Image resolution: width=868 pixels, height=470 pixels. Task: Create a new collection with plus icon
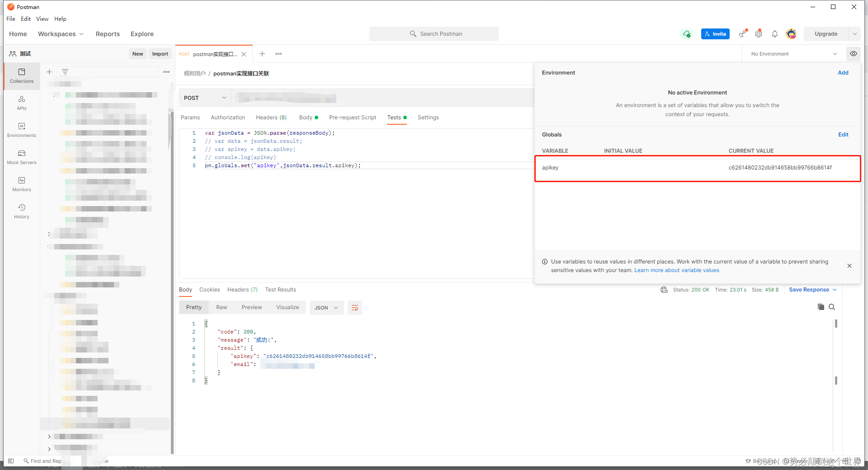tap(49, 72)
